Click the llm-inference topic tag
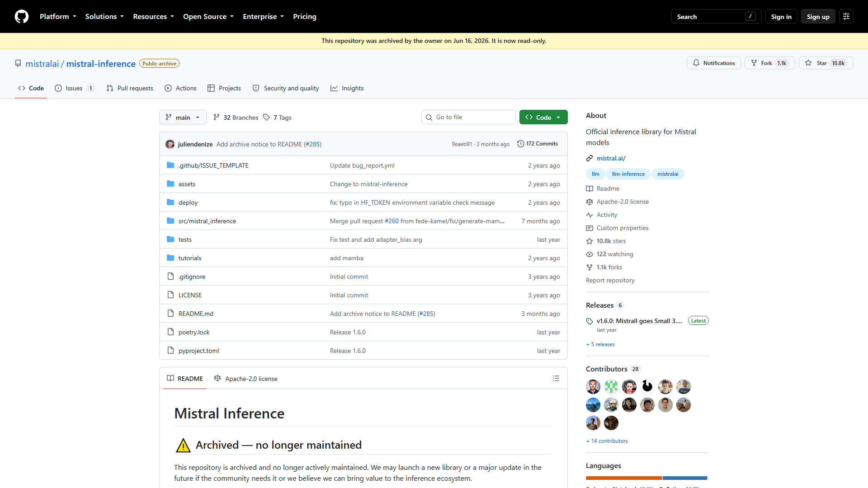The image size is (868, 488). coord(628,174)
